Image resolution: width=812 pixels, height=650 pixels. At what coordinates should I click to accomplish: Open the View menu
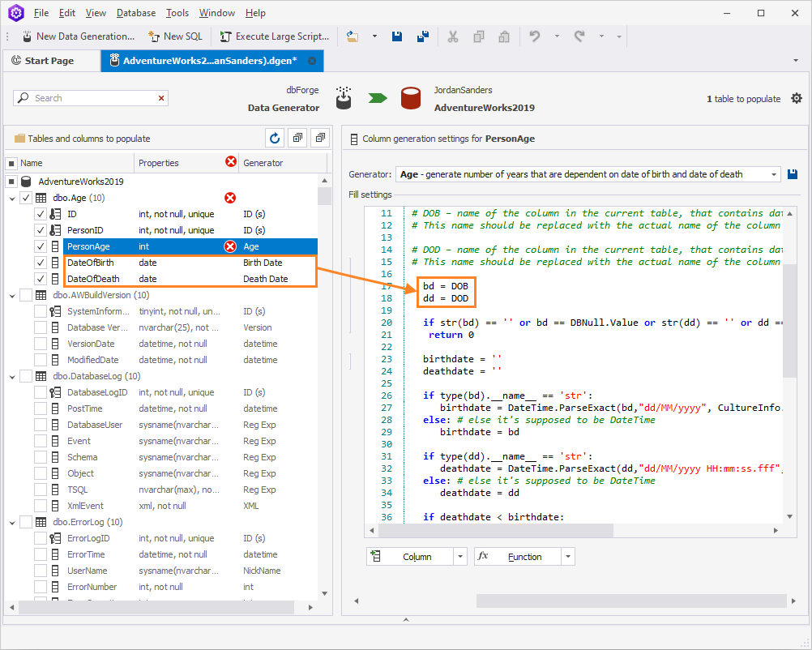(x=96, y=13)
